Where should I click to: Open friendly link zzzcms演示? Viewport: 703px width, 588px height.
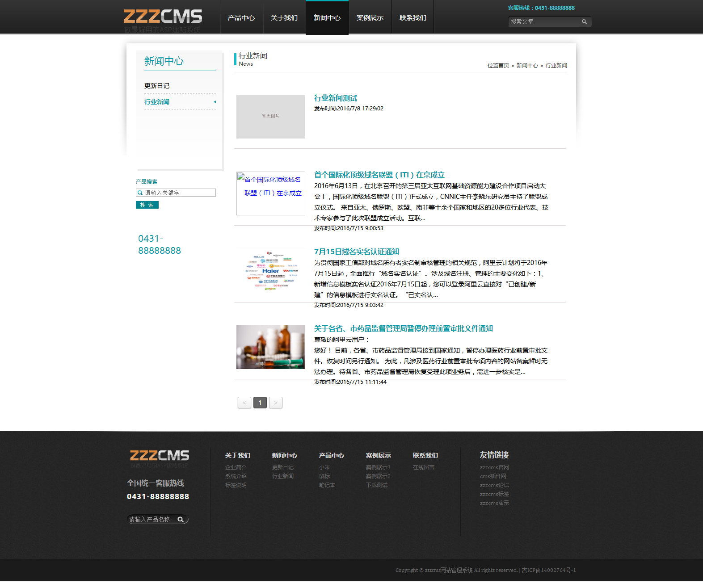click(x=494, y=503)
